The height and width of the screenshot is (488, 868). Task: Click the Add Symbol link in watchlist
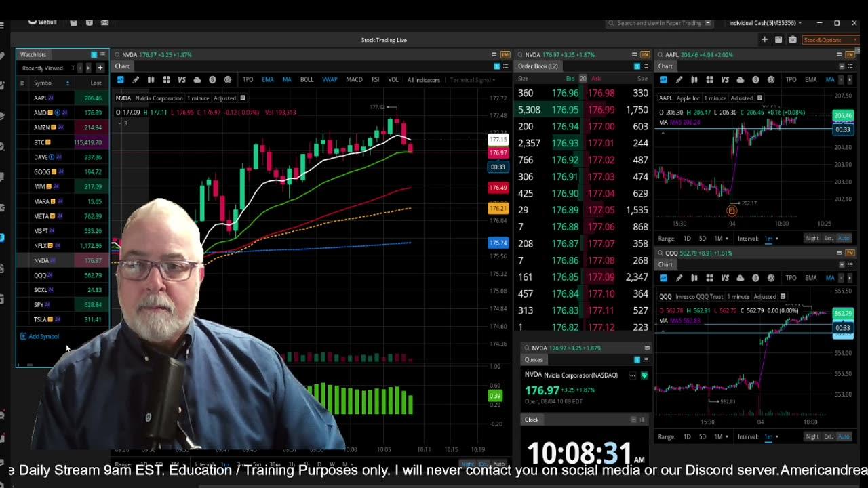click(40, 336)
